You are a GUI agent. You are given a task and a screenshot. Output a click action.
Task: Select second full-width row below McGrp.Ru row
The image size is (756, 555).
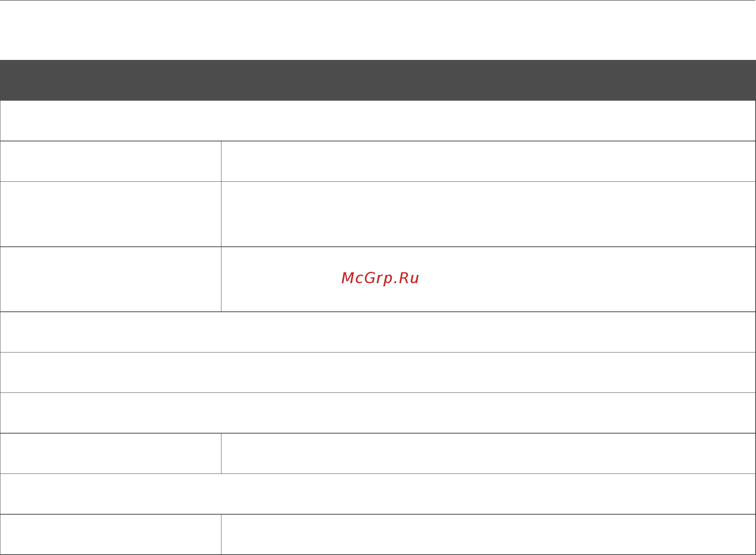pyautogui.click(x=378, y=372)
